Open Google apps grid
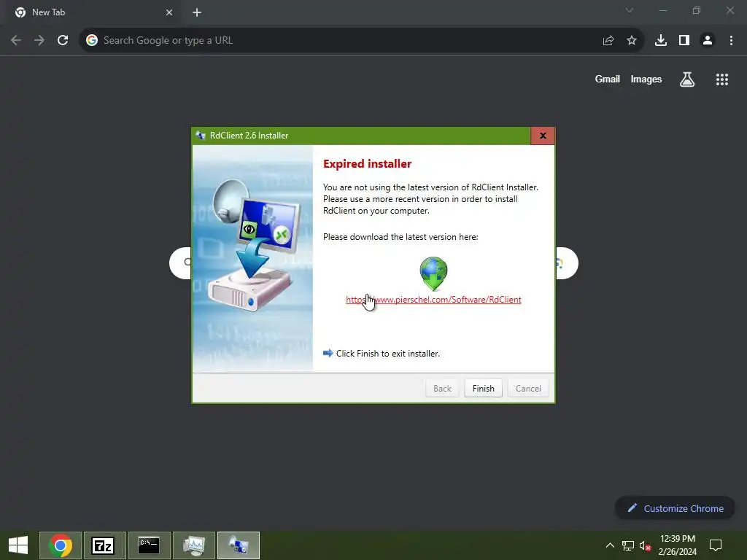The image size is (747, 560). point(722,79)
